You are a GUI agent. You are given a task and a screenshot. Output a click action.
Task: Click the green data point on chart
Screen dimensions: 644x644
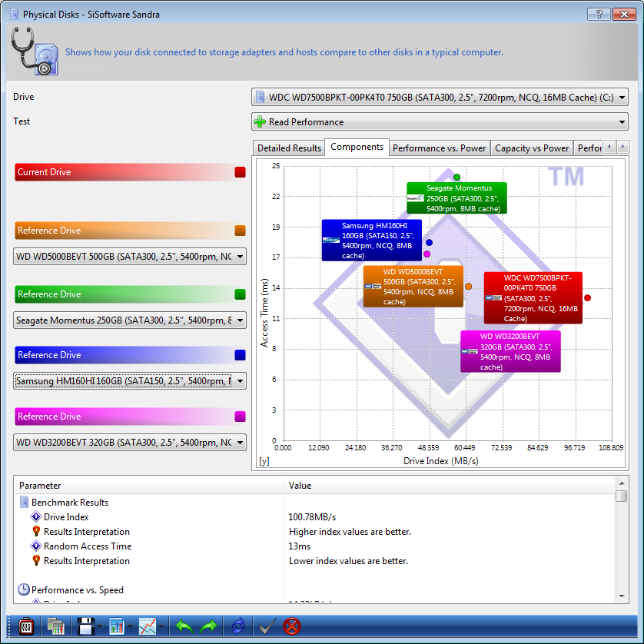pyautogui.click(x=456, y=178)
